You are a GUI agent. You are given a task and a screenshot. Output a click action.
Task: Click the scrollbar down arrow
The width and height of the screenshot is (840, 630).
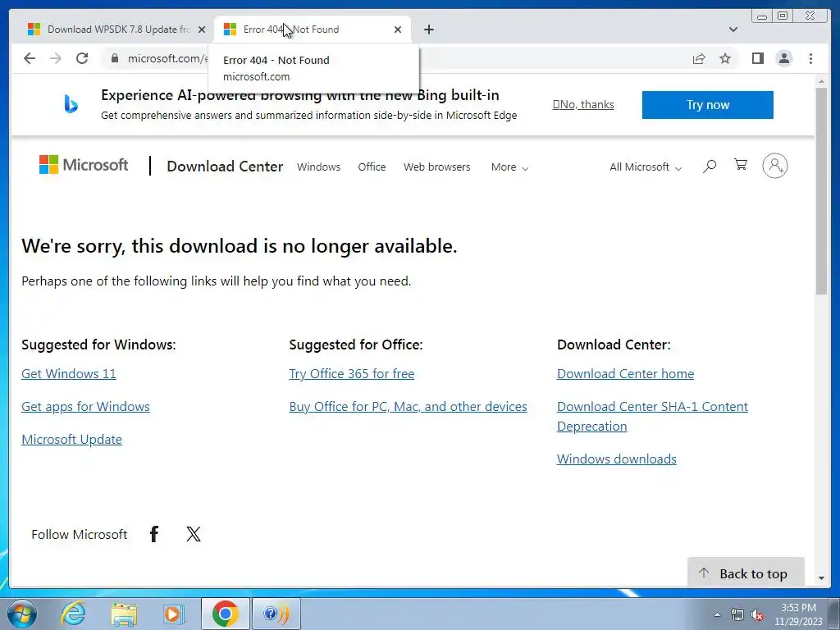coord(821,578)
